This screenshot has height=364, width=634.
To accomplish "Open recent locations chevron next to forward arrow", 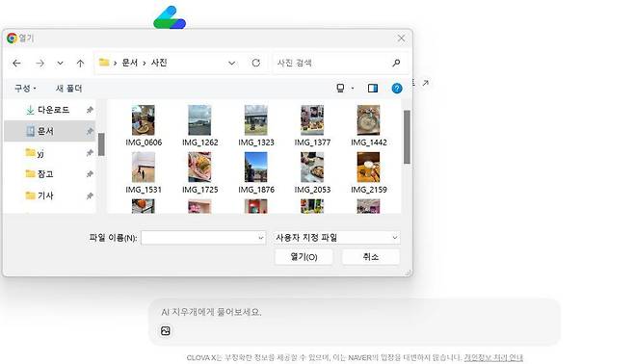I will (x=60, y=64).
